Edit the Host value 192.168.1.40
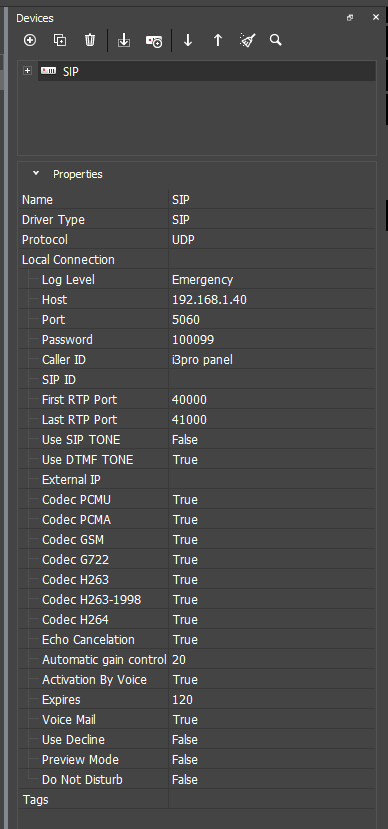 click(272, 300)
